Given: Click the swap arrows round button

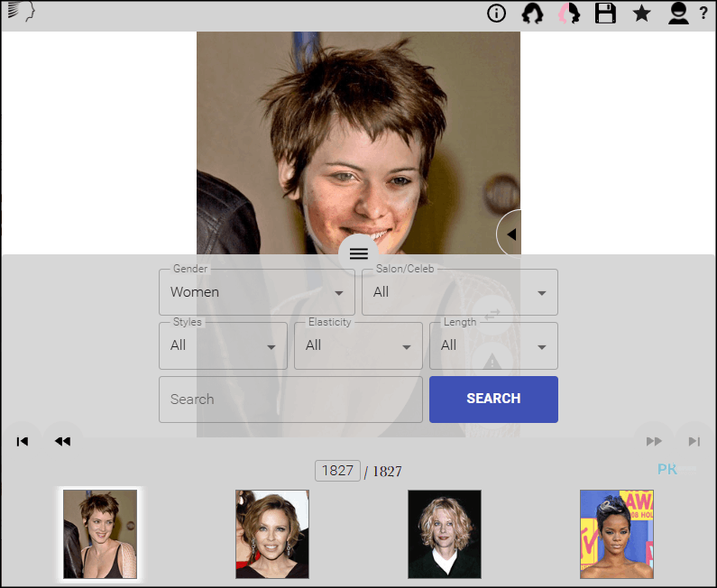Looking at the screenshot, I should click(x=492, y=315).
